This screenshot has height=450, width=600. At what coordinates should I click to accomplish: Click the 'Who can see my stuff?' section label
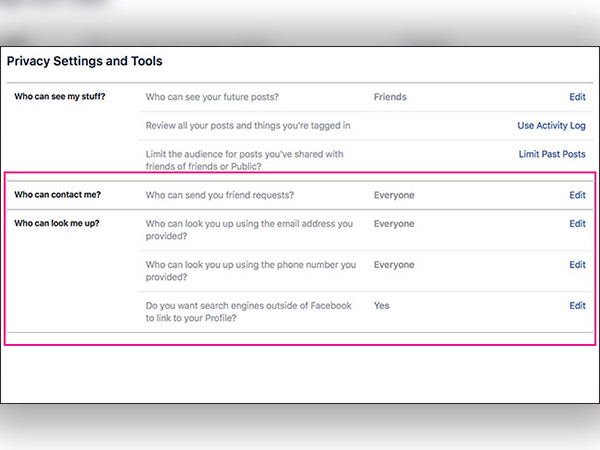tap(60, 97)
